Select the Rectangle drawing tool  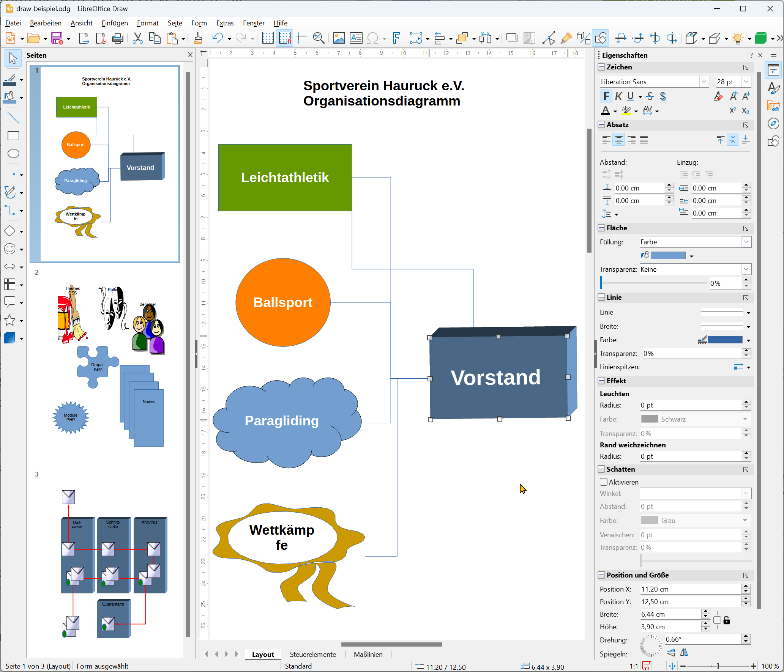pos(13,136)
